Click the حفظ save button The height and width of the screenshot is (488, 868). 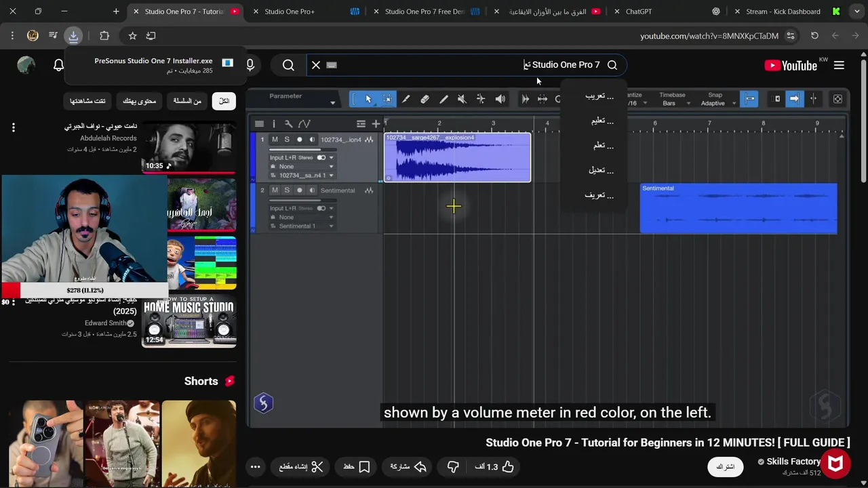tap(356, 466)
